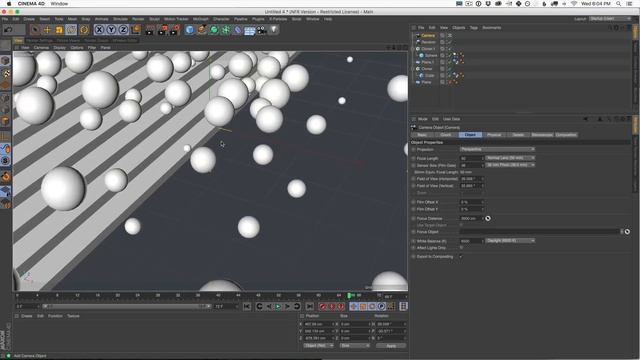Click the timeline preview range slider bar
The image size is (640, 360).
coord(127,306)
